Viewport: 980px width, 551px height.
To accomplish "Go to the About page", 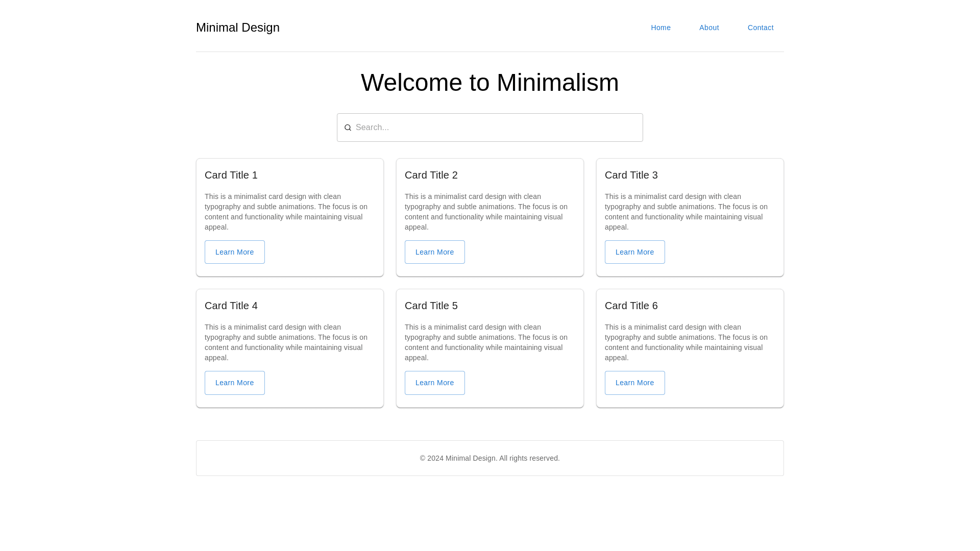I will coord(709,28).
